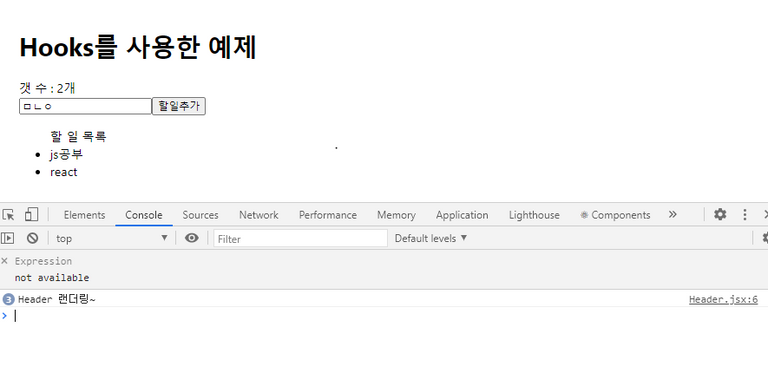The width and height of the screenshot is (768, 379).
Task: Switch to the Performance tab
Action: (x=328, y=215)
